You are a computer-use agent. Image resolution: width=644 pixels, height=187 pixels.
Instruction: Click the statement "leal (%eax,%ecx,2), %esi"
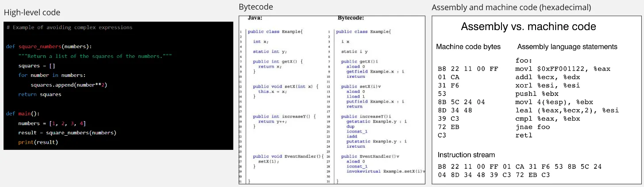[x=567, y=110]
